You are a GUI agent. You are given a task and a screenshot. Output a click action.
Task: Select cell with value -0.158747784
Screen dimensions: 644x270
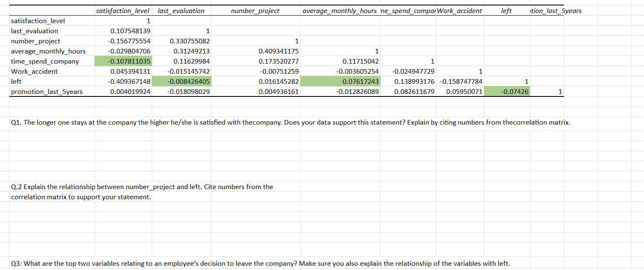click(460, 81)
